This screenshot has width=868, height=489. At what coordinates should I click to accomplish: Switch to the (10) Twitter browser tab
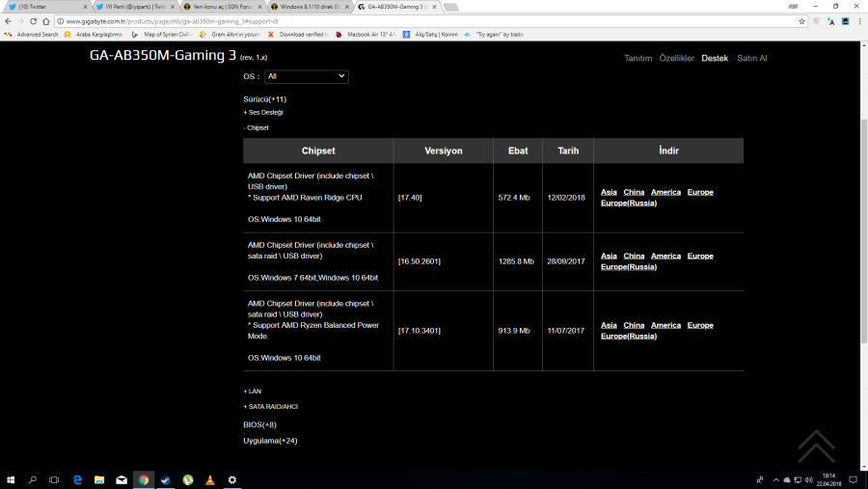44,7
